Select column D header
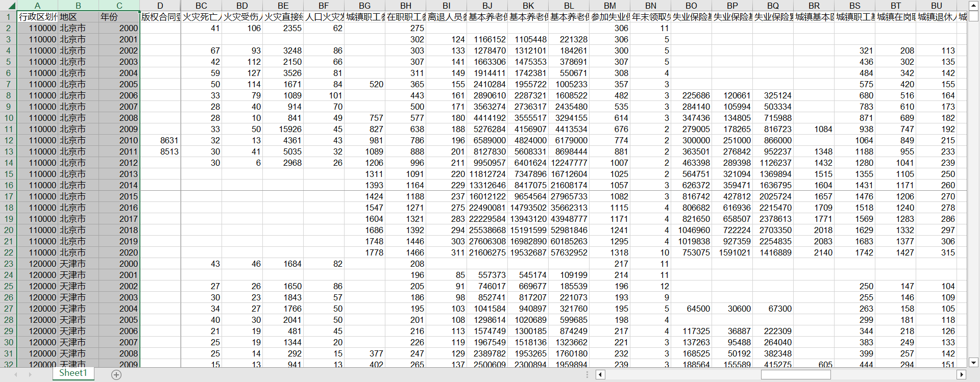This screenshot has width=980, height=382. [x=160, y=6]
